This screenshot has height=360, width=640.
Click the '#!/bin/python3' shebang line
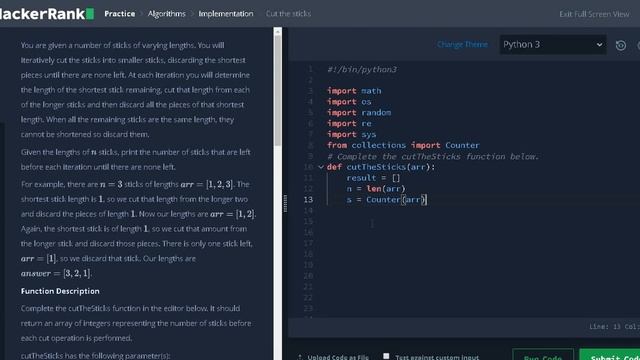(362, 69)
